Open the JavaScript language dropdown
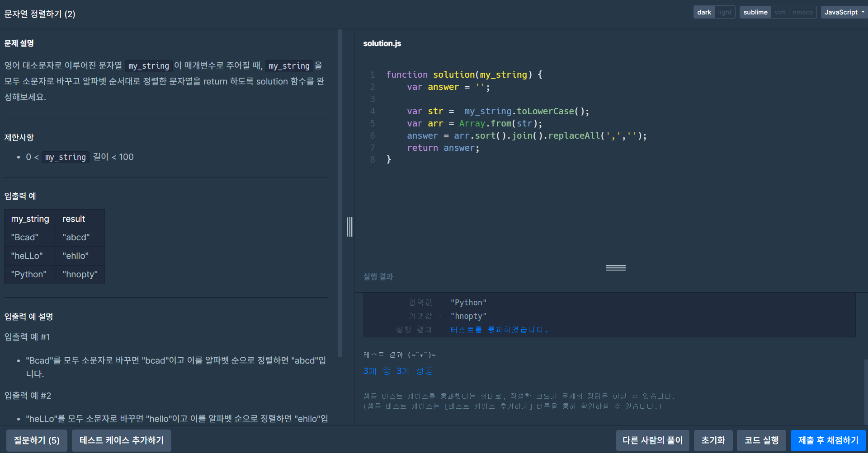Viewport: 868px width, 453px height. 844,12
